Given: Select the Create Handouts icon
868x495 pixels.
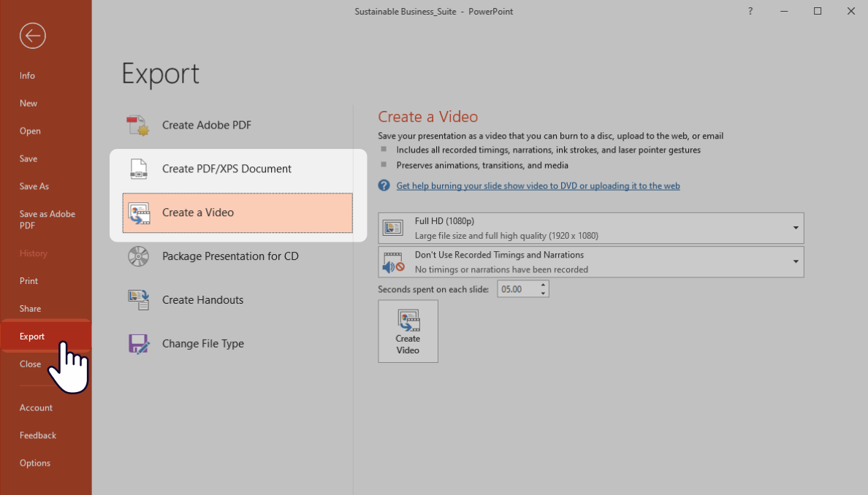Looking at the screenshot, I should 138,299.
